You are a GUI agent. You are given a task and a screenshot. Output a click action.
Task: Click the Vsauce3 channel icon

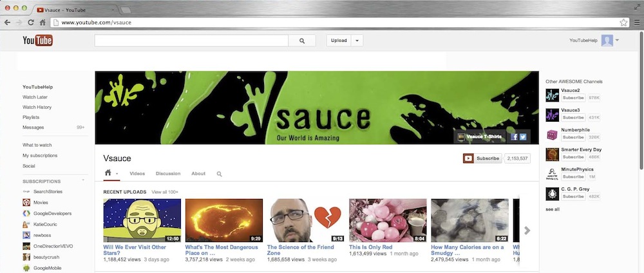[x=552, y=115]
